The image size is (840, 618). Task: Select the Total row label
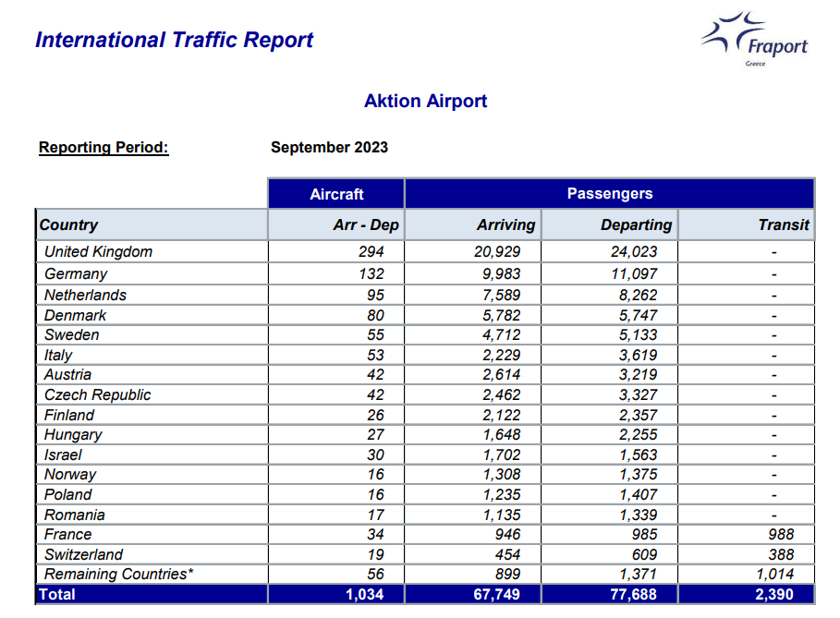pyautogui.click(x=56, y=594)
